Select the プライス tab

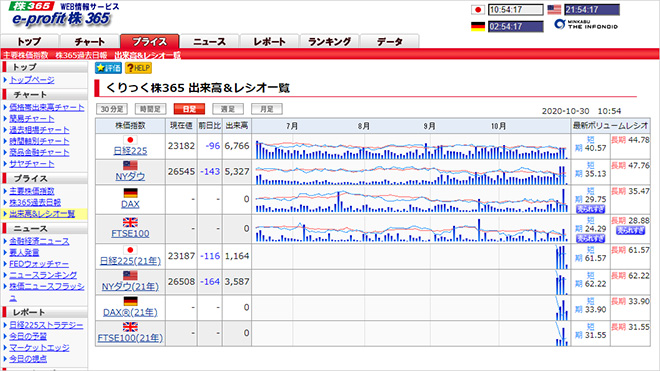coord(150,41)
